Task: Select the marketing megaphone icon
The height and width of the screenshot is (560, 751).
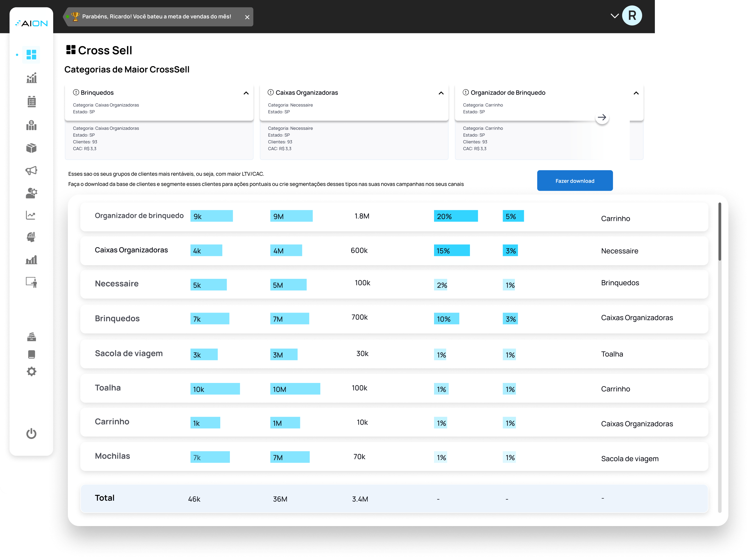Action: click(31, 171)
